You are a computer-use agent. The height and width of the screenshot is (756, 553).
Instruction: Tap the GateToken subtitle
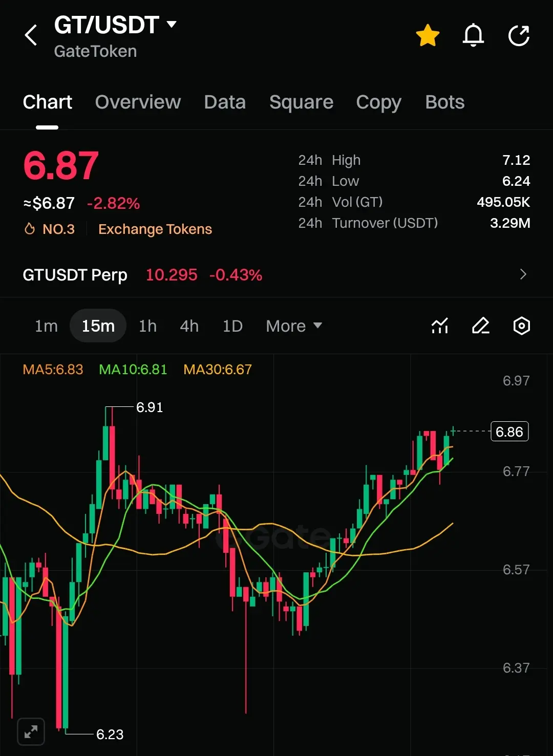coord(95,51)
